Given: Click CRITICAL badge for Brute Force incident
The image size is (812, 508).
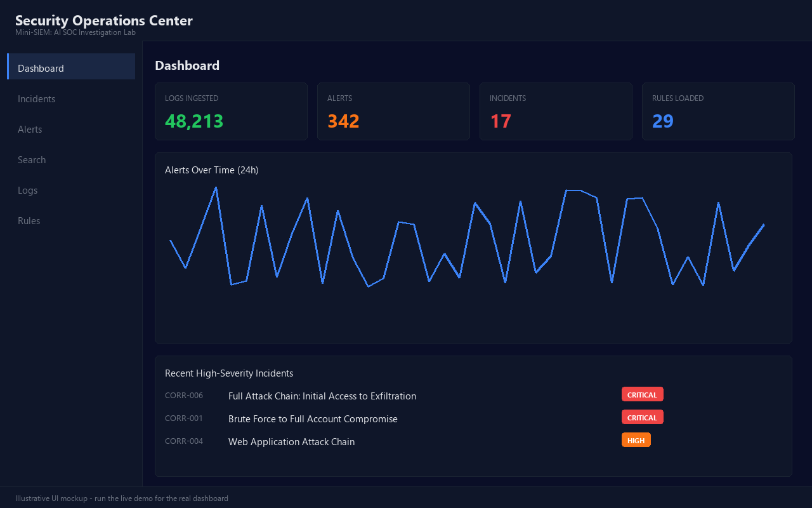Looking at the screenshot, I should pos(642,417).
